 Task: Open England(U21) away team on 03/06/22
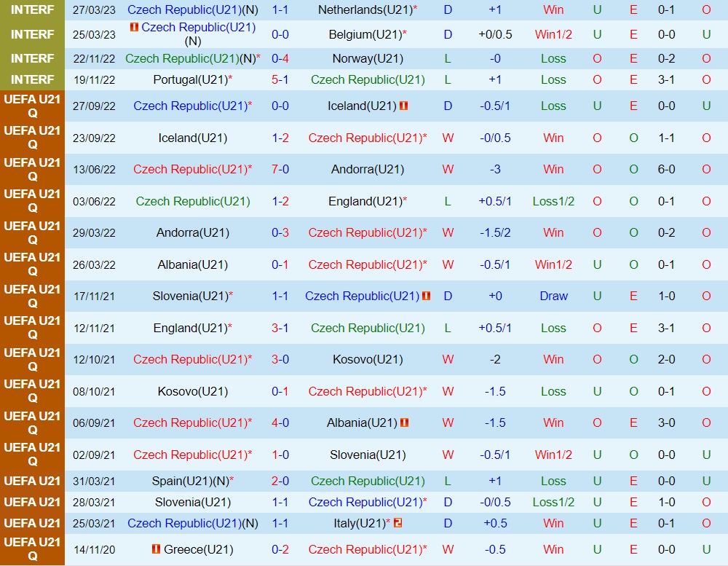point(365,201)
